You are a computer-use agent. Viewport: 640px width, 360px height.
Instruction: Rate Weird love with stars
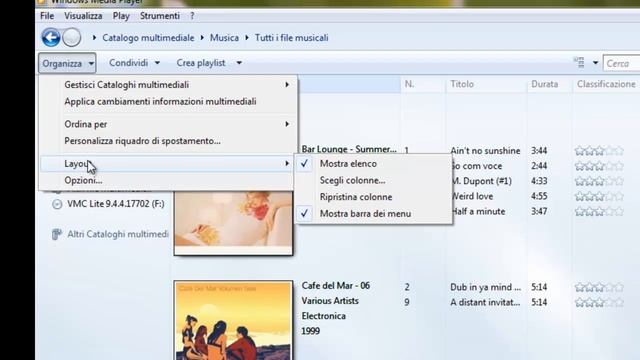[599, 196]
